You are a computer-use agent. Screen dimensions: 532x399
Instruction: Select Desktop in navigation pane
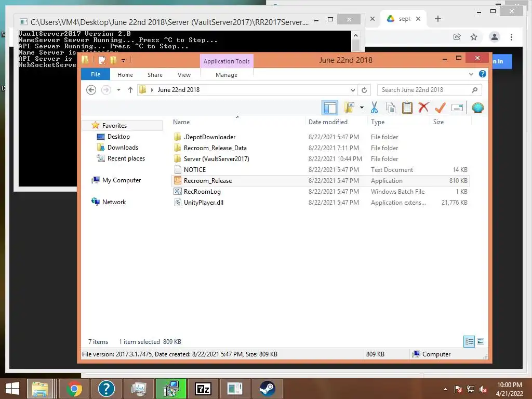118,137
